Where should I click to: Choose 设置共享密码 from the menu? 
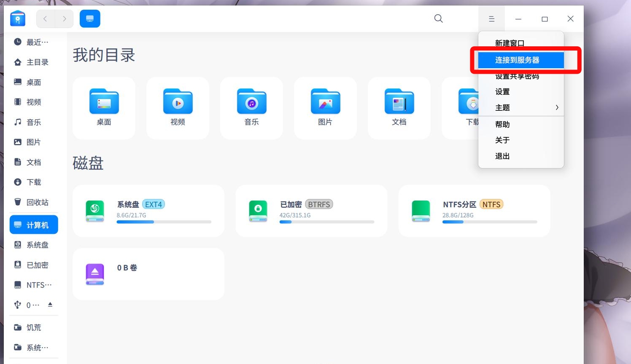pos(521,76)
